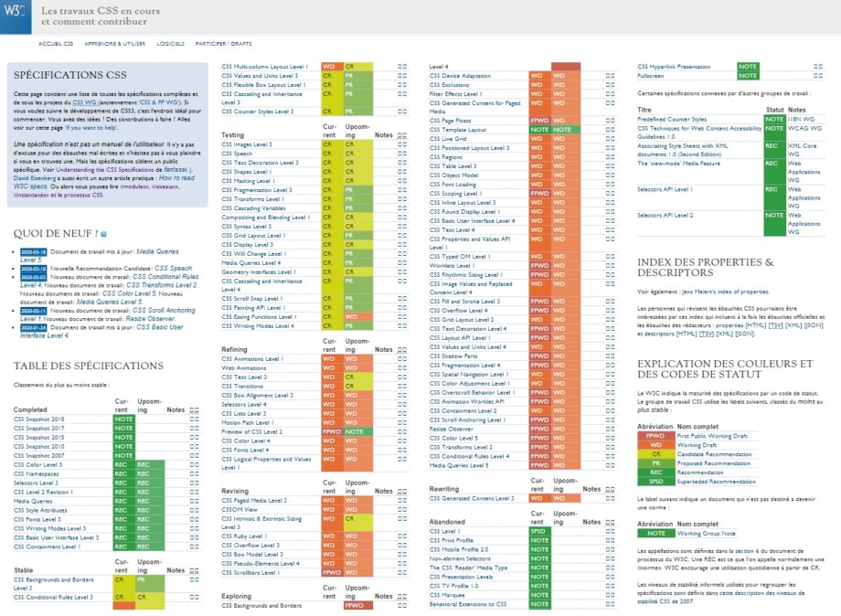Click the 'Table des spécifications' heading

click(89, 366)
